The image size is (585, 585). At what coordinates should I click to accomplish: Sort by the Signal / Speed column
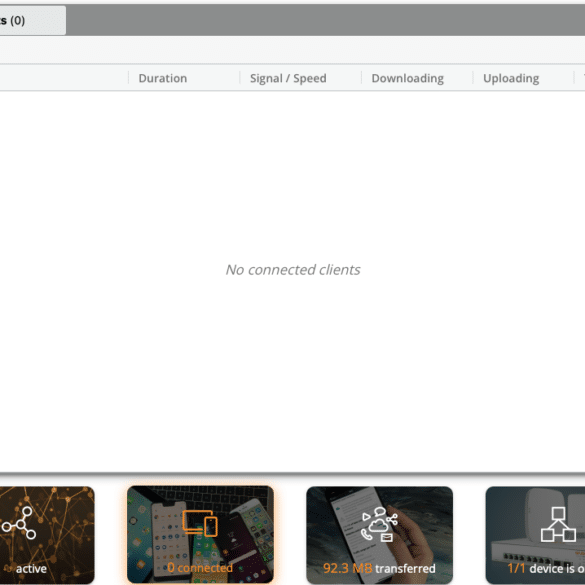[x=288, y=78]
